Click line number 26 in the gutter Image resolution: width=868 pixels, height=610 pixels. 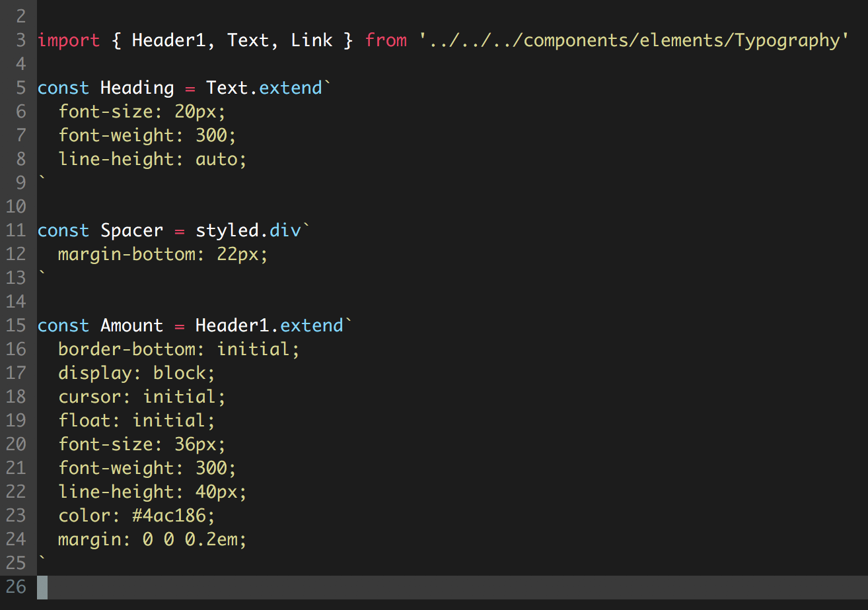15,587
